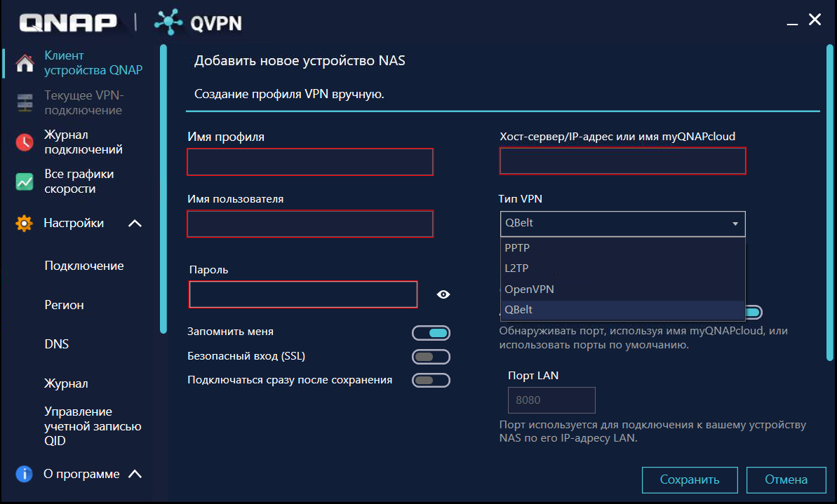Enable Подключаться сразу после сохранения switch
Viewport: 837px width, 504px height.
[x=431, y=380]
